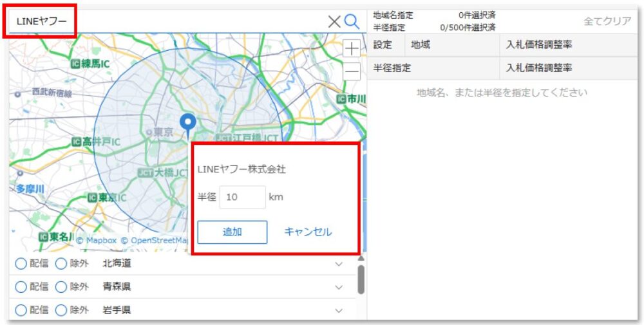This screenshot has height=325, width=644.
Task: Click the 青森県 prefecture label
Action: pyautogui.click(x=117, y=287)
